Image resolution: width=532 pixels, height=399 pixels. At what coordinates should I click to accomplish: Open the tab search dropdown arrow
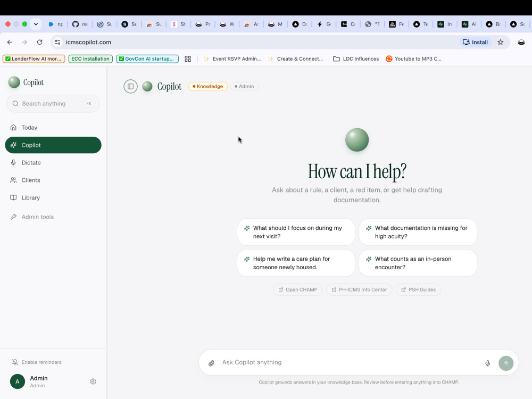[x=36, y=24]
